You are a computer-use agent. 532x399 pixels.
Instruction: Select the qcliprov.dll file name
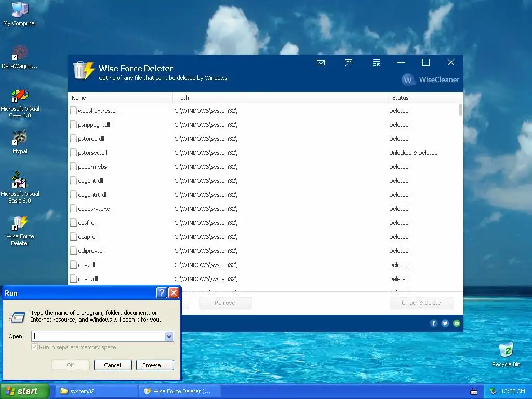pos(91,251)
